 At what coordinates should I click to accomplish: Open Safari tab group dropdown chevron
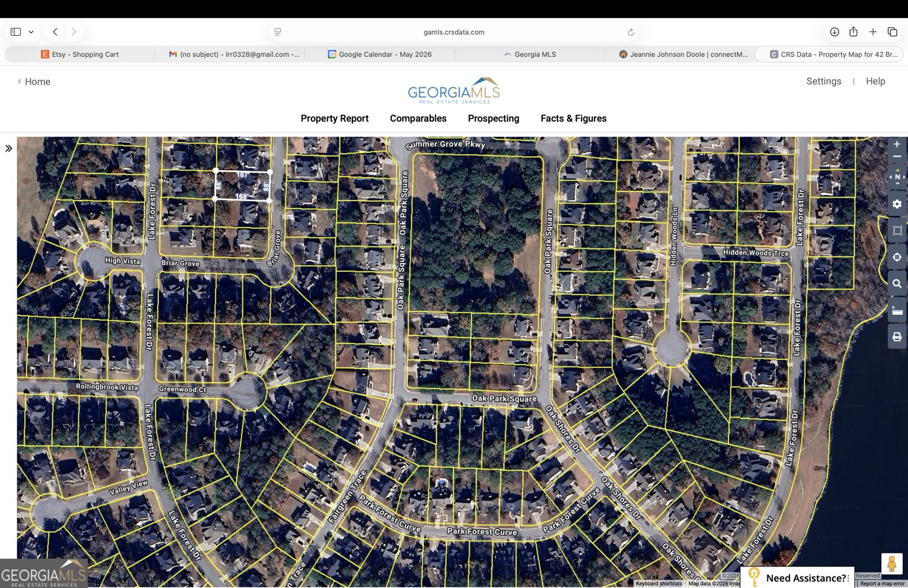31,32
